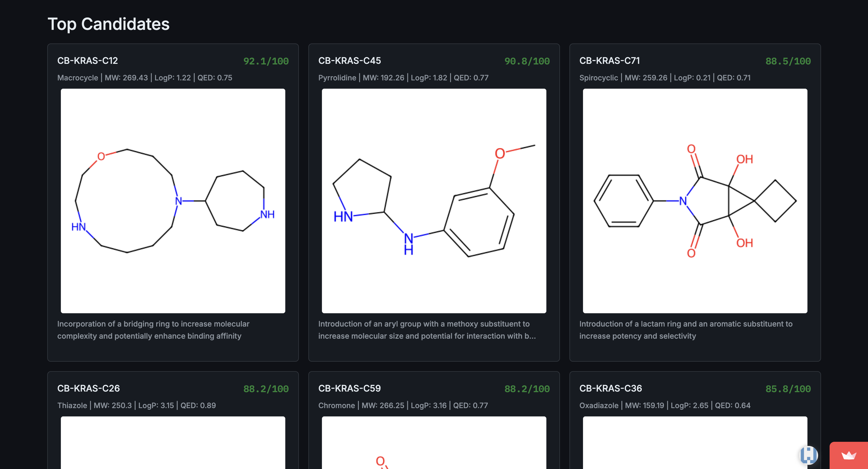Click the Top Candidates heading
The image size is (868, 469).
[x=108, y=24]
